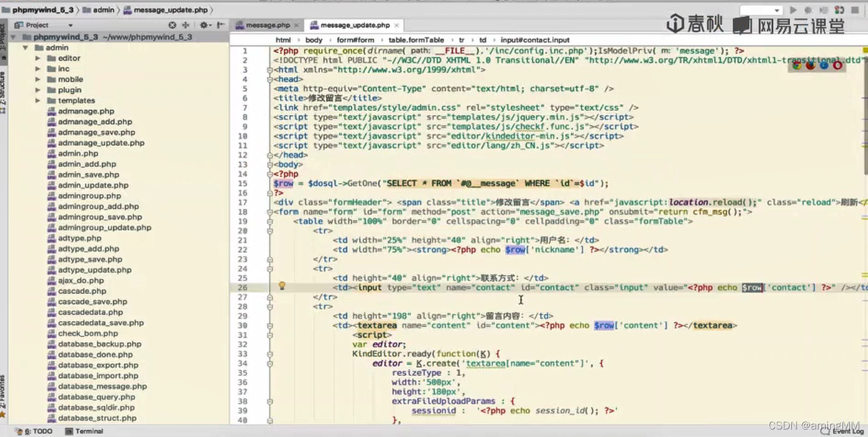Click the Listen for PHP Debug Connections icon
Viewport: 868px width, 437px height.
point(839,10)
